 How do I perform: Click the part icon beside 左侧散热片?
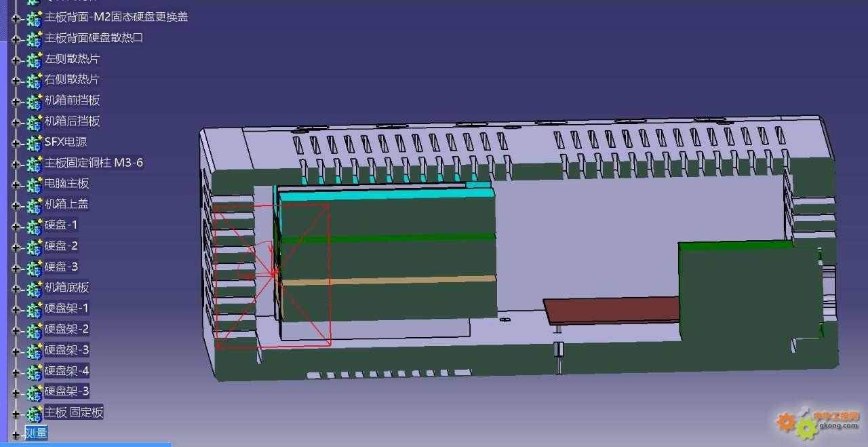tap(34, 60)
